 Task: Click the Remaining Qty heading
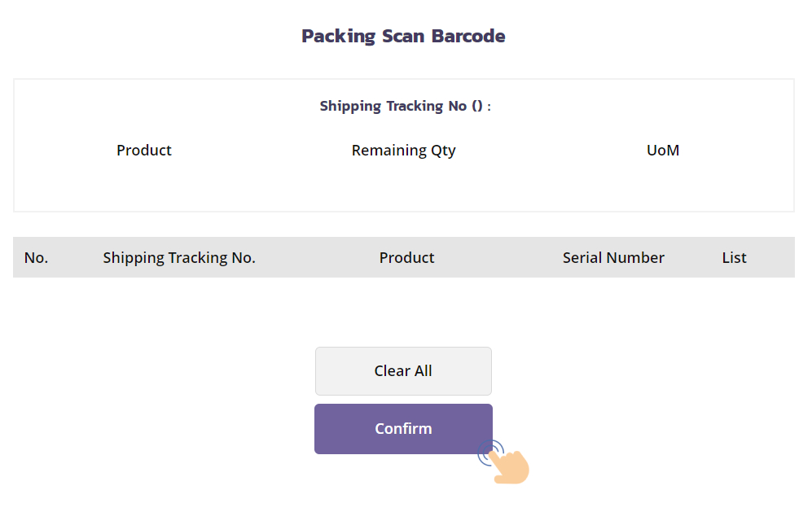[x=403, y=151]
